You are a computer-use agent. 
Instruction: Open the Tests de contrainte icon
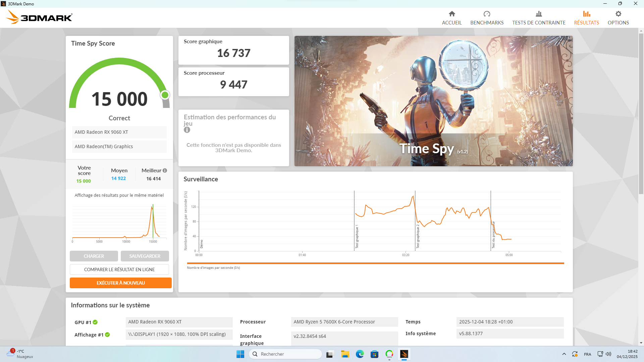(539, 14)
